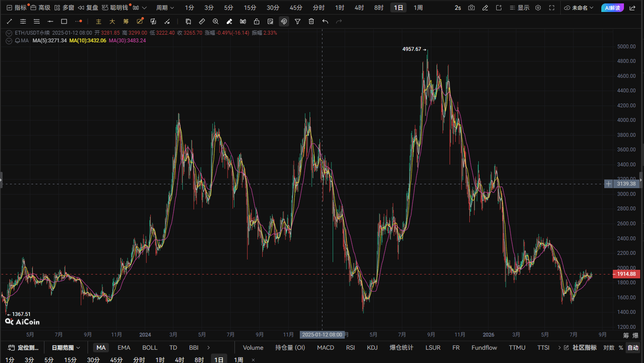
Task: Open the 未命名 layout dropdown
Action: (x=579, y=8)
